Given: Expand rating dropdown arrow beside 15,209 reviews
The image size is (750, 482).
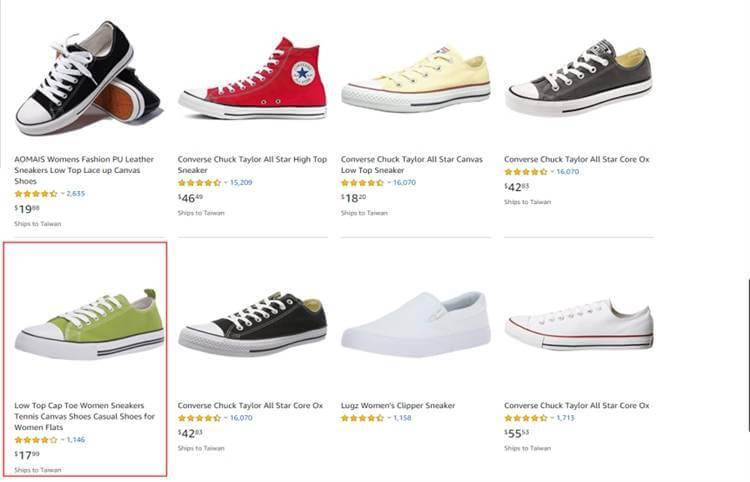Looking at the screenshot, I should point(226,183).
